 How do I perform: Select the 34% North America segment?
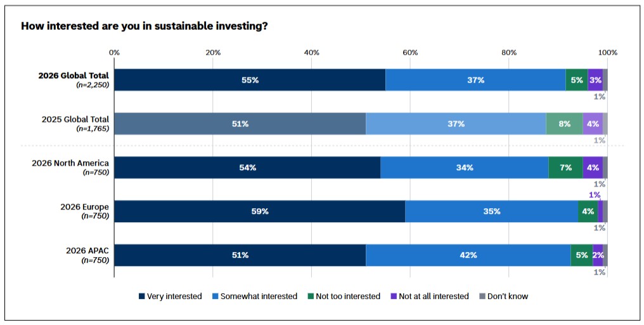click(465, 168)
